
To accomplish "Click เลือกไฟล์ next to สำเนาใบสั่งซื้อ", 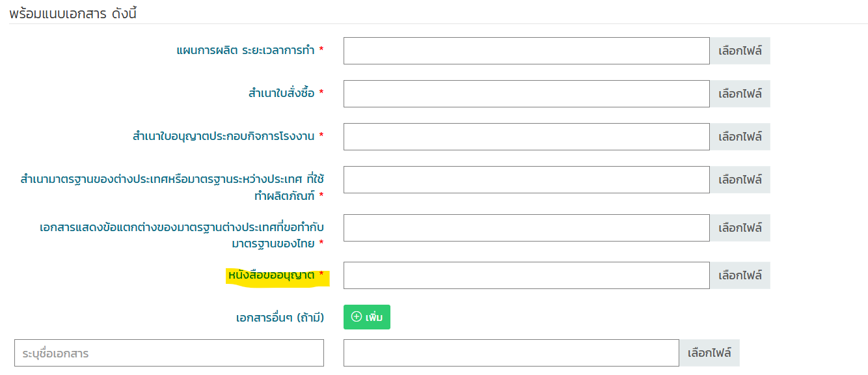I will [x=740, y=94].
